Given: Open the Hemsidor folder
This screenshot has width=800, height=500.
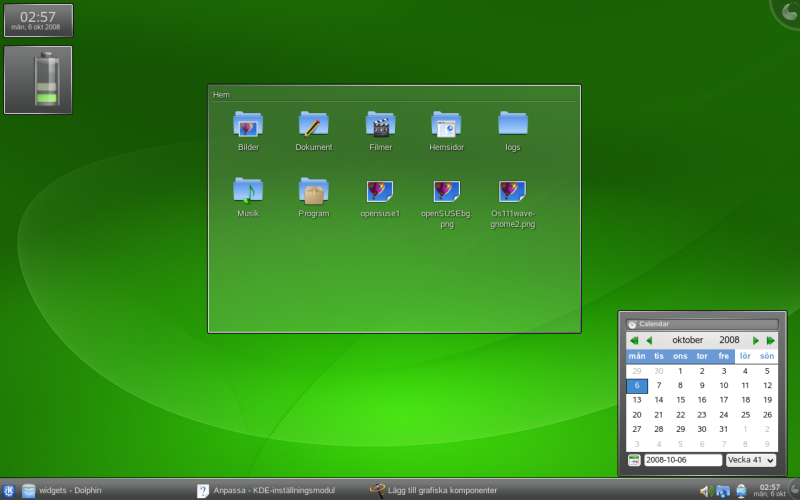Looking at the screenshot, I should 446,131.
